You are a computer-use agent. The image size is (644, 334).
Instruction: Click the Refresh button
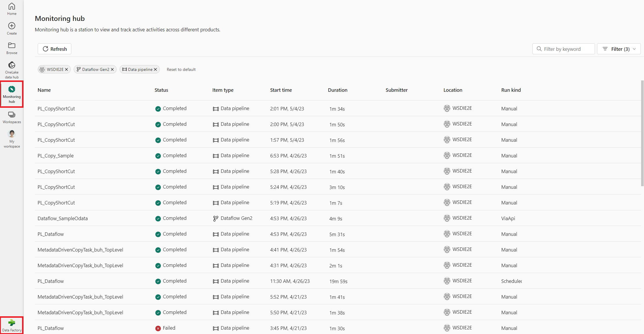pos(55,49)
